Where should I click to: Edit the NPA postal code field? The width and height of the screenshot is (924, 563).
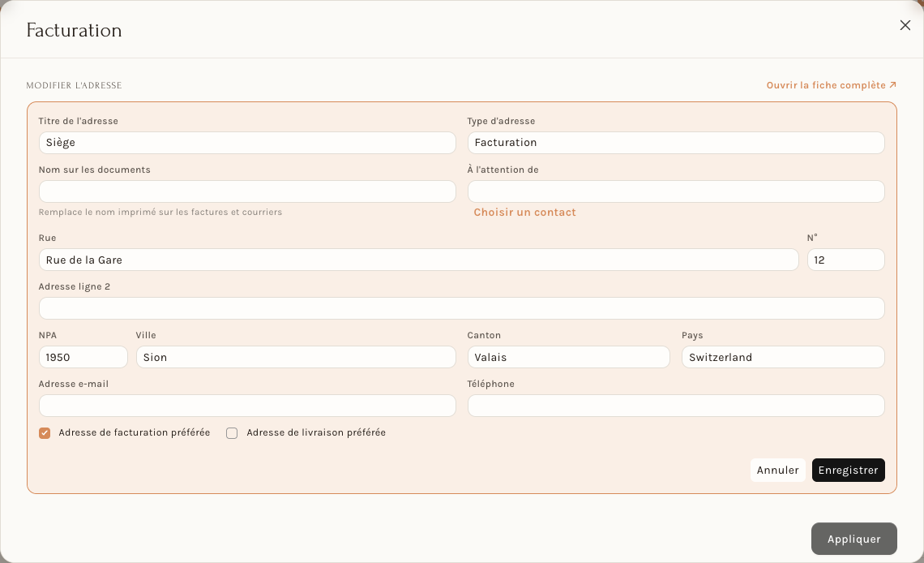coord(83,357)
